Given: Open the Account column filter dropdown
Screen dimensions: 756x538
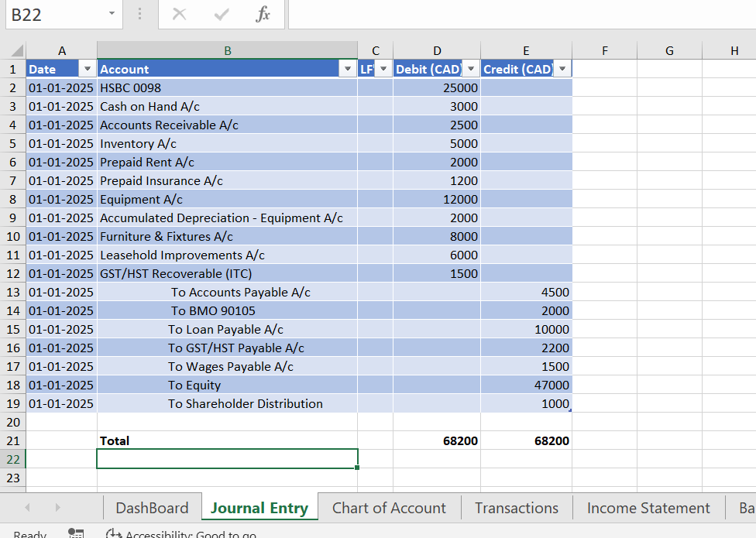Looking at the screenshot, I should click(x=347, y=70).
